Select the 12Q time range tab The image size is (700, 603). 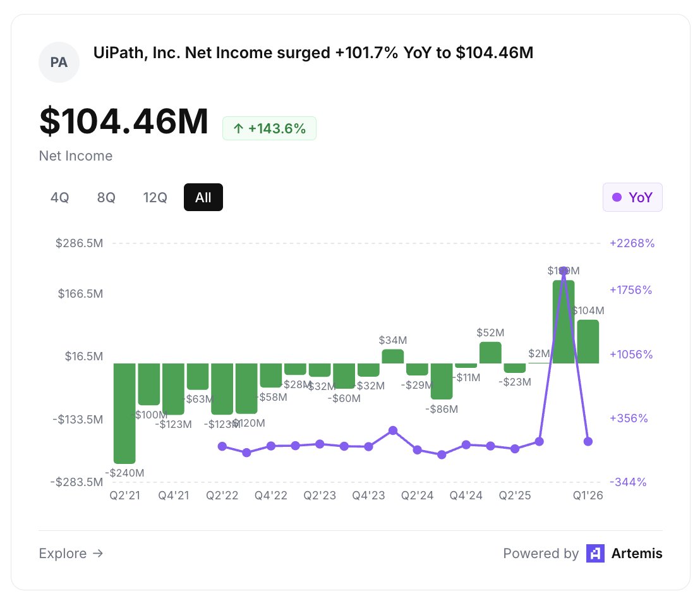coord(155,197)
